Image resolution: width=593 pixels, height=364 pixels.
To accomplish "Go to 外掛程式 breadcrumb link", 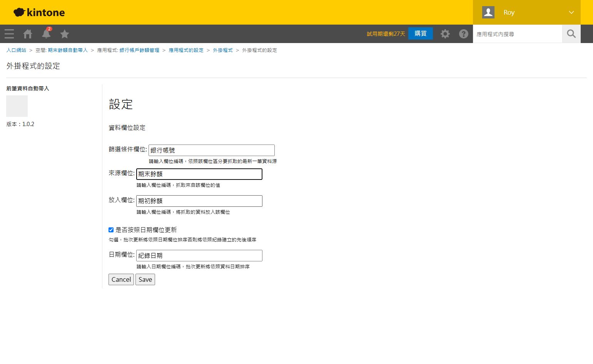I will (x=223, y=50).
